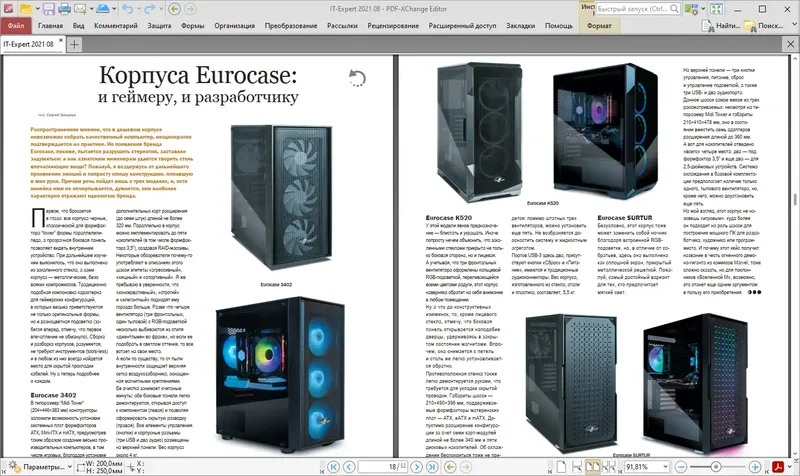Close document pane with the X at right
This screenshot has width=800, height=476.
coord(790,44)
